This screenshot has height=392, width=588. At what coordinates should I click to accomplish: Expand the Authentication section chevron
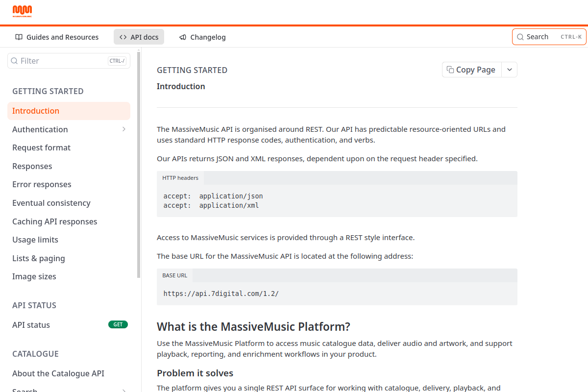(x=124, y=129)
